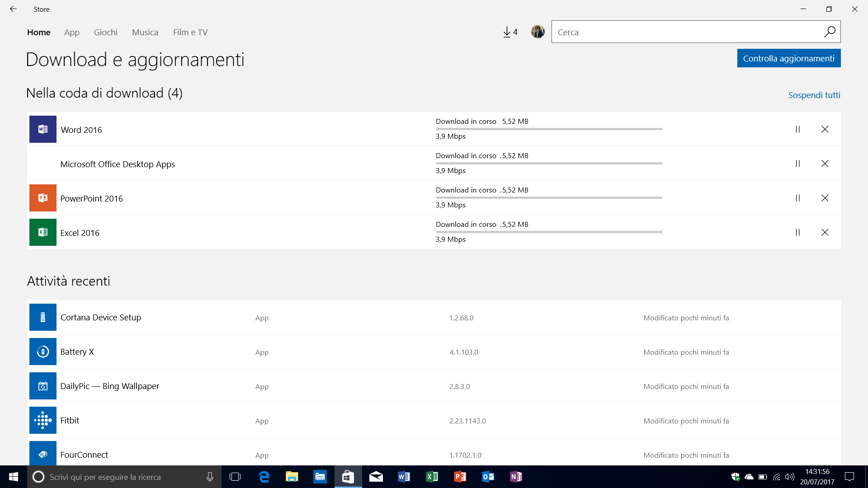Open FourConnect entry name

pyautogui.click(x=84, y=455)
